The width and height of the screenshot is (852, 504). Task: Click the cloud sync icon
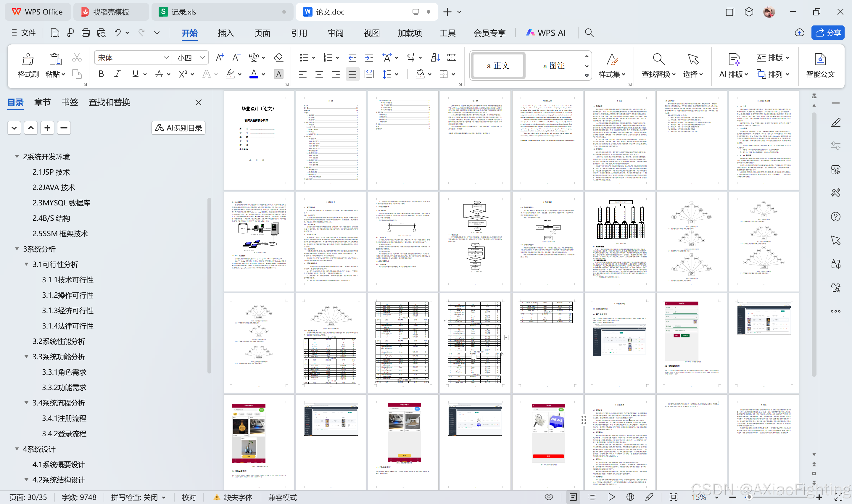coord(799,33)
